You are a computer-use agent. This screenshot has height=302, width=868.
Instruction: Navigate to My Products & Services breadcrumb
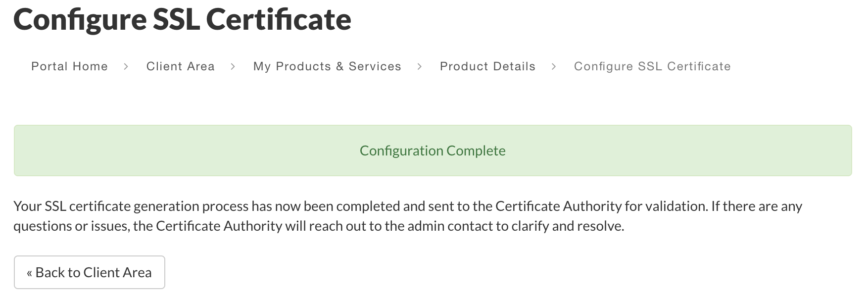tap(327, 66)
